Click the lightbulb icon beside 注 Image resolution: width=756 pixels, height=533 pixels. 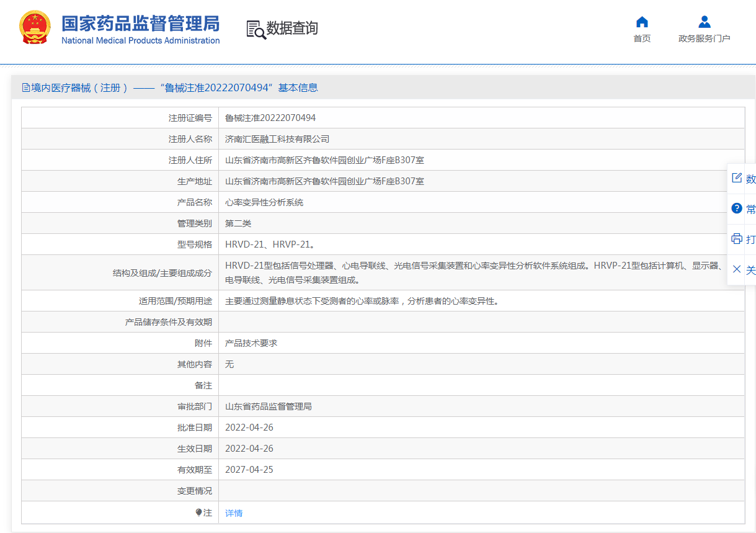[198, 513]
